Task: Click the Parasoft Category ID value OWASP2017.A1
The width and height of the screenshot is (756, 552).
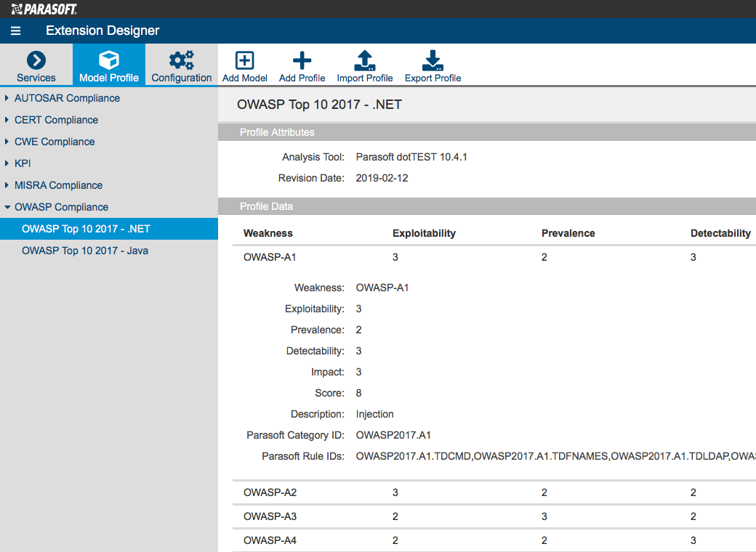Action: pyautogui.click(x=393, y=435)
